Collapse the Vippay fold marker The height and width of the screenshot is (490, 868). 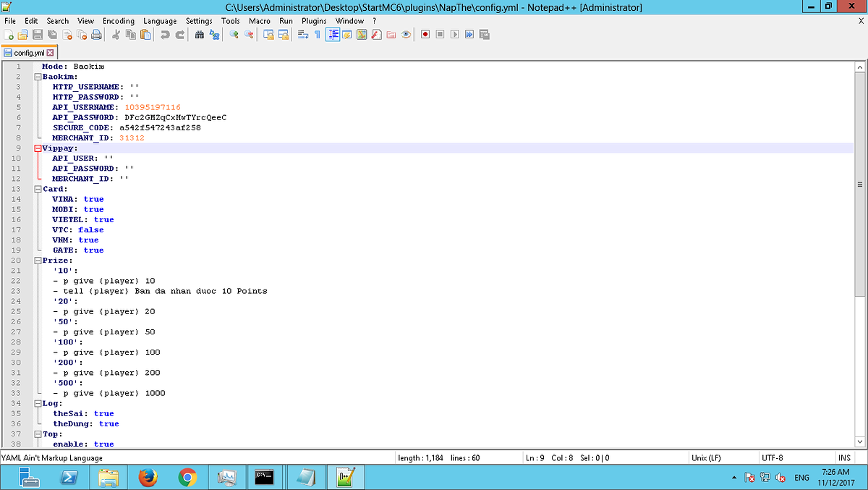pyautogui.click(x=37, y=148)
